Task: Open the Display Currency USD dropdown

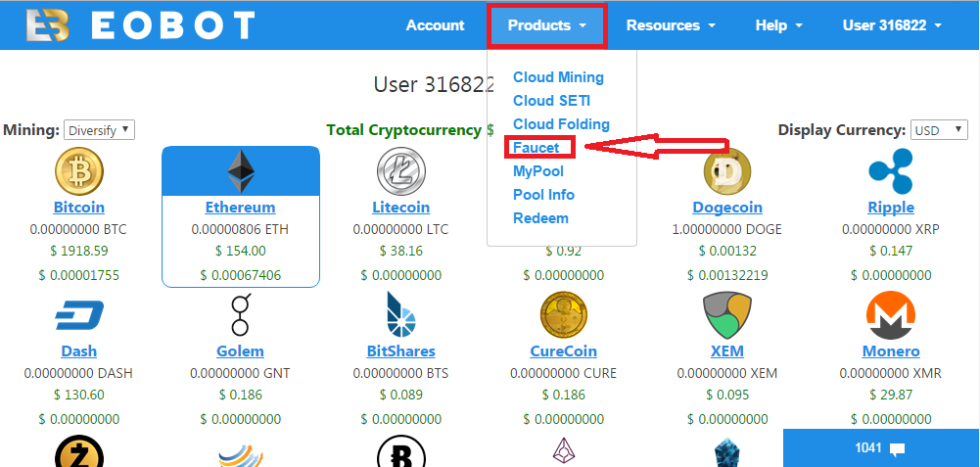Action: pos(939,130)
